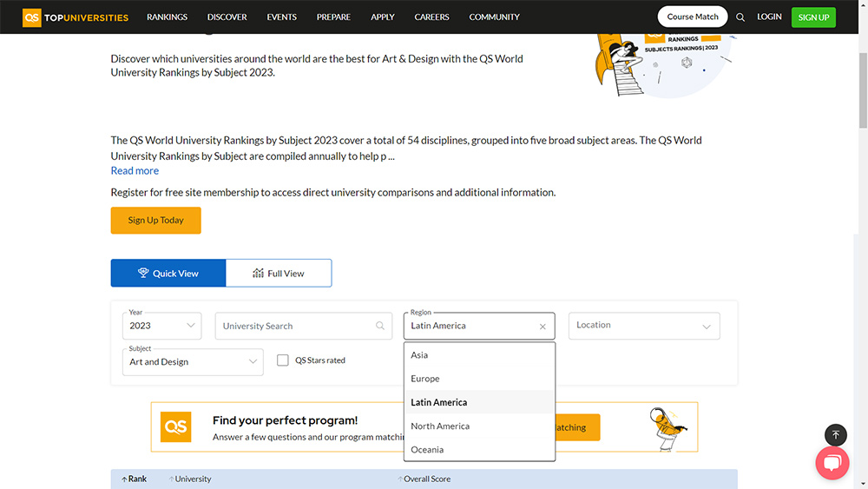868x489 pixels.
Task: Click the astronaut illustration in the banner
Action: [x=667, y=429]
